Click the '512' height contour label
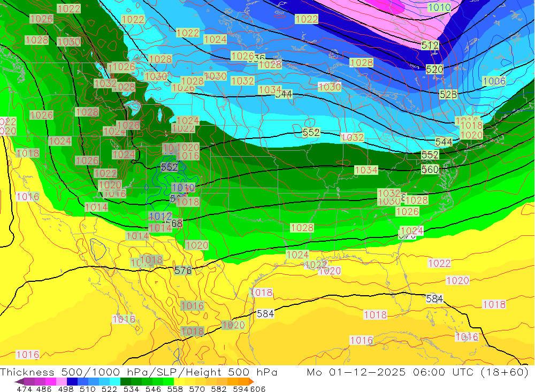 (x=430, y=45)
